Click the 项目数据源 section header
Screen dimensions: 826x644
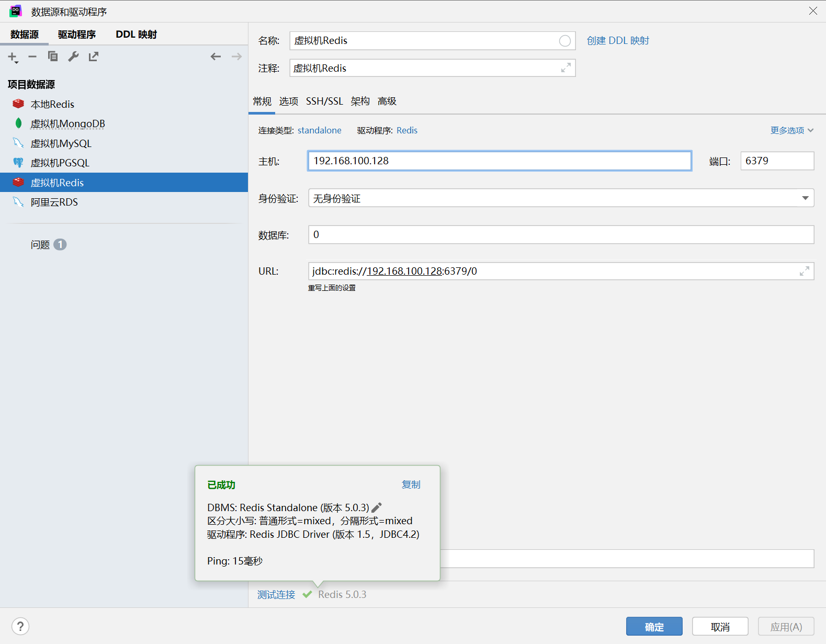(x=31, y=84)
